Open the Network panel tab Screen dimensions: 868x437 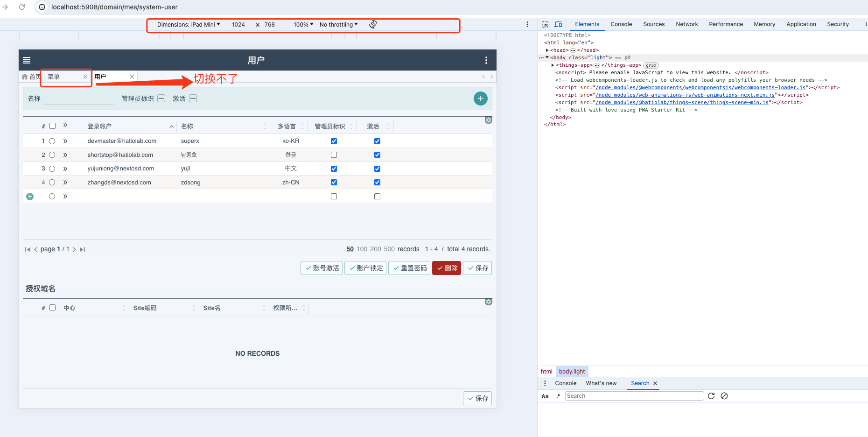pyautogui.click(x=687, y=24)
